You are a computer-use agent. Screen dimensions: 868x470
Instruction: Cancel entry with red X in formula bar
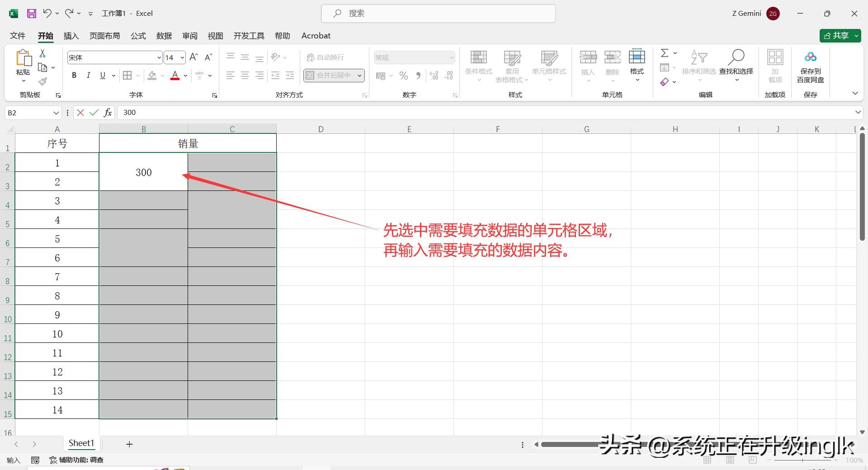click(x=80, y=113)
